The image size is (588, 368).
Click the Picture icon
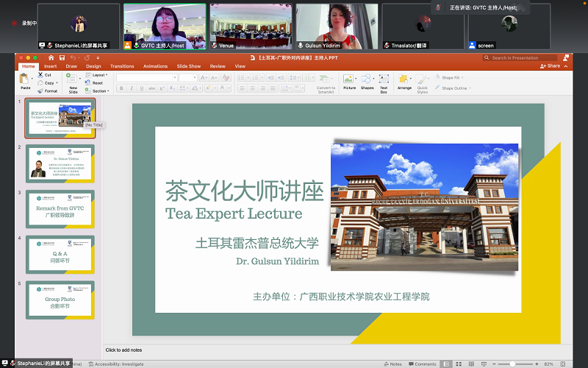tap(349, 79)
